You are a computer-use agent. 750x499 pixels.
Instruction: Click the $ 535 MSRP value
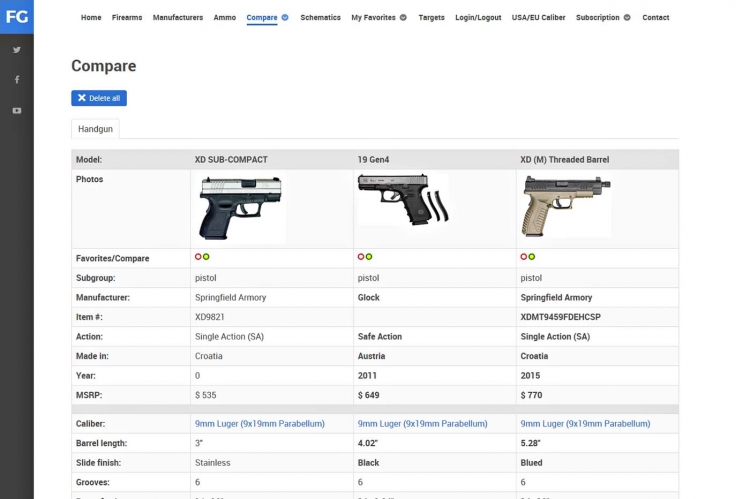click(x=206, y=396)
